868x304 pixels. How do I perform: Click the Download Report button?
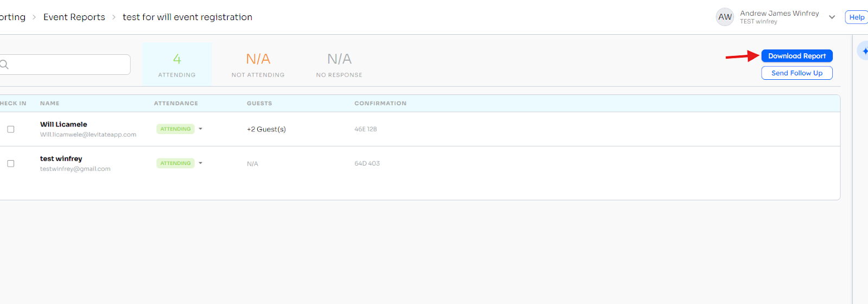pyautogui.click(x=797, y=56)
